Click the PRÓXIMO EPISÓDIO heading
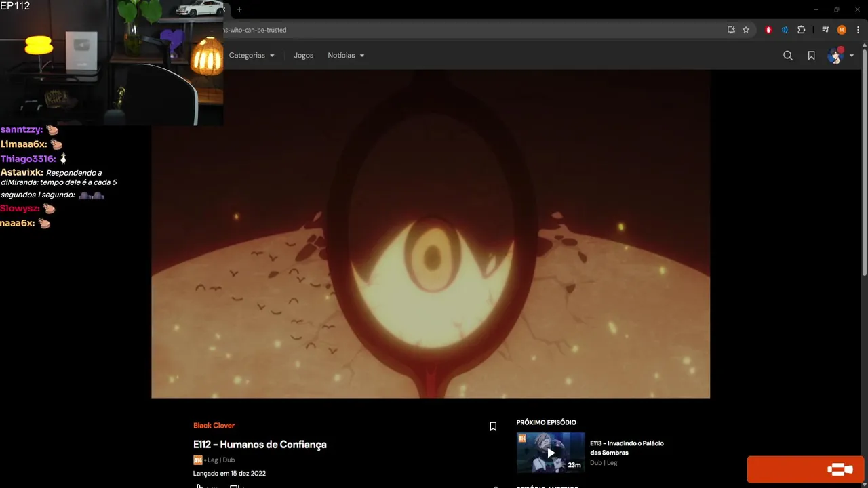The image size is (868, 488). pos(546,422)
